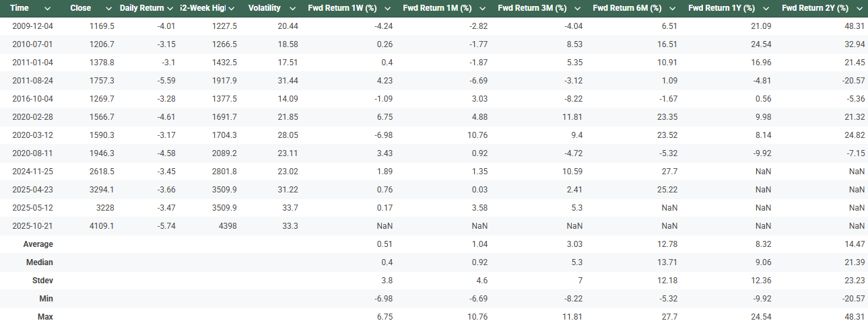
Task: Select 52-Week High value 1917.9
Action: (x=224, y=81)
